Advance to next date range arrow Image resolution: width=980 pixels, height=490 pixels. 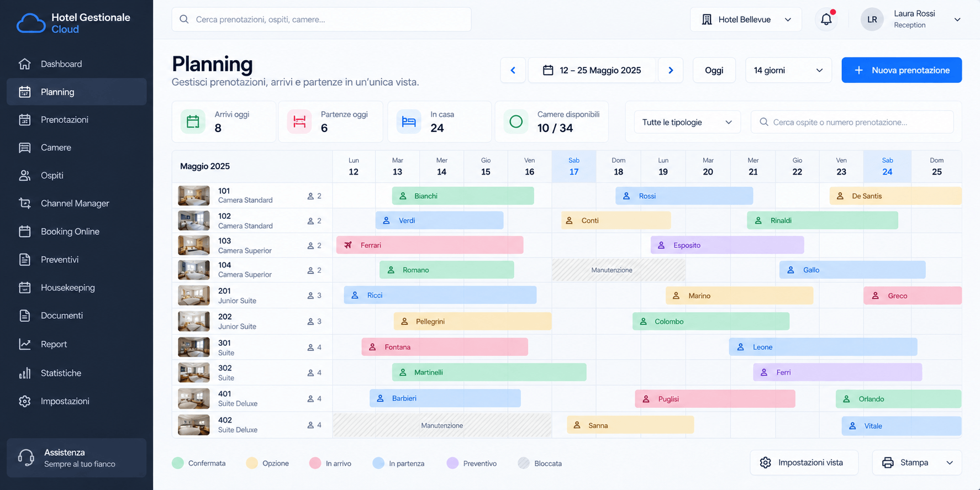(x=671, y=70)
